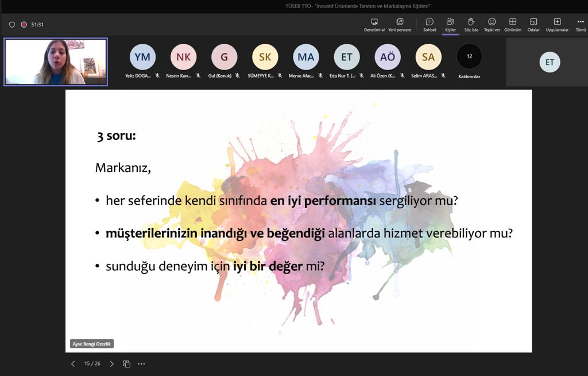Open meeting in Yeni pencere
Image resolution: width=588 pixels, height=376 pixels.
(400, 22)
